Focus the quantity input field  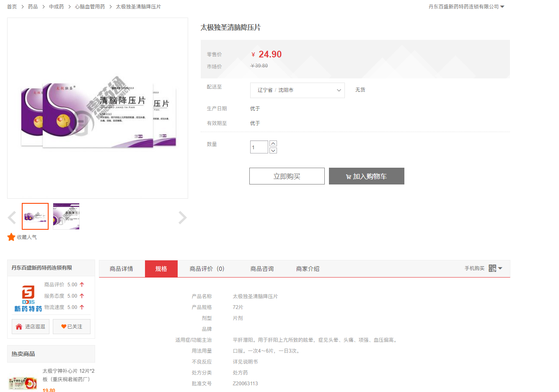tap(259, 147)
